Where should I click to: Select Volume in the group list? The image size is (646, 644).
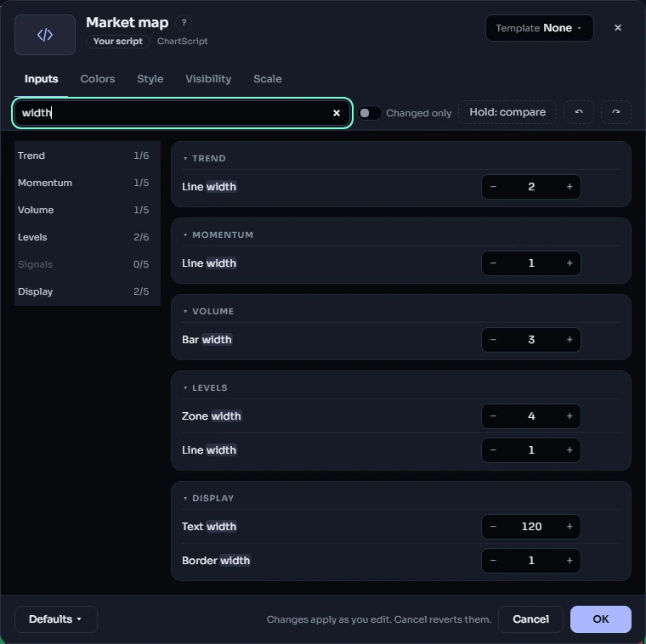[x=88, y=210]
